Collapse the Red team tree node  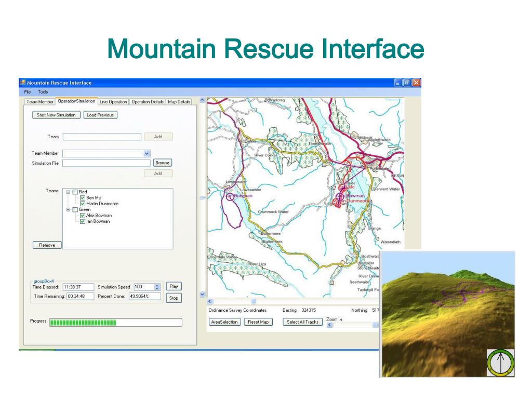68,192
